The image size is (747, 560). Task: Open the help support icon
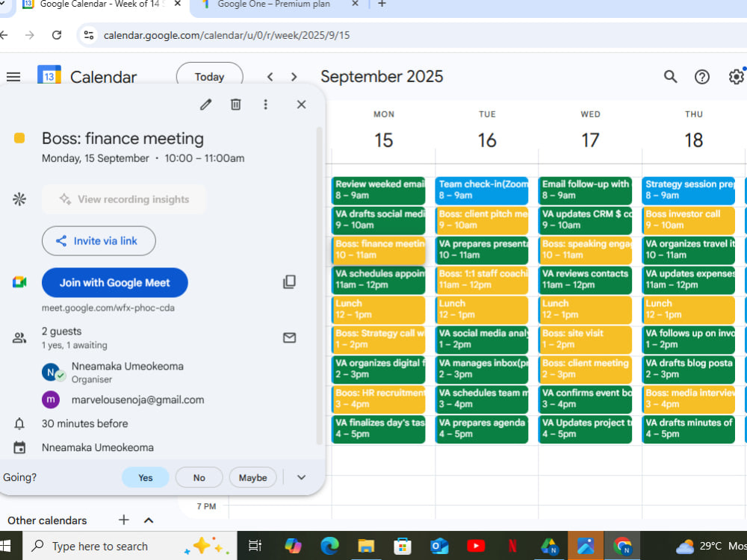point(701,77)
